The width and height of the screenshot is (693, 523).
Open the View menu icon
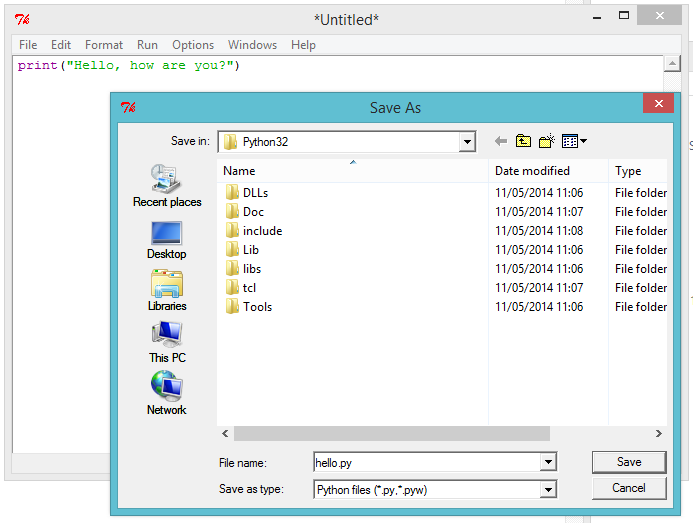click(x=570, y=141)
